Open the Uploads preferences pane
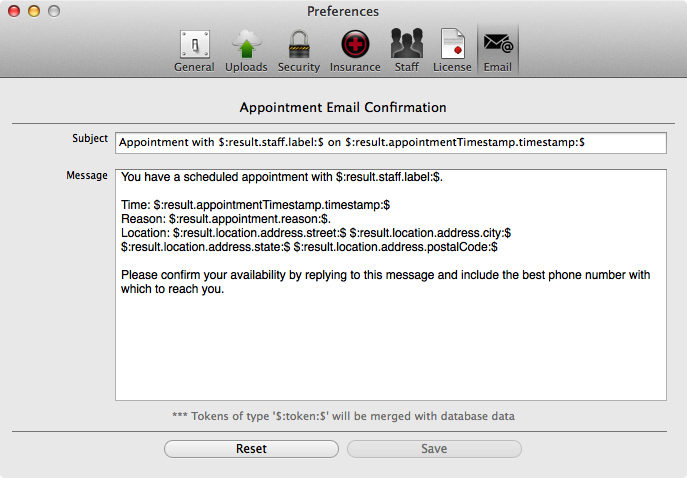687x478 pixels. pyautogui.click(x=246, y=51)
